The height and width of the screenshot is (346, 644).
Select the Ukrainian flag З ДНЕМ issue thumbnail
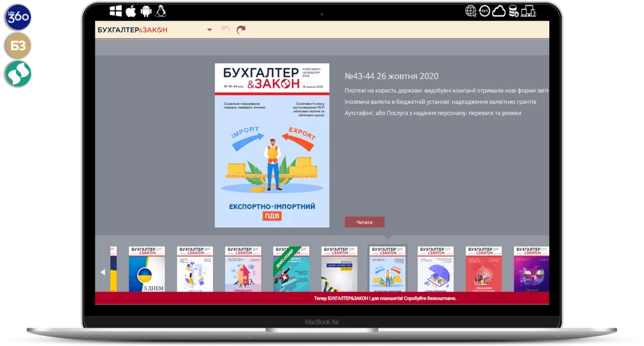[x=146, y=269]
